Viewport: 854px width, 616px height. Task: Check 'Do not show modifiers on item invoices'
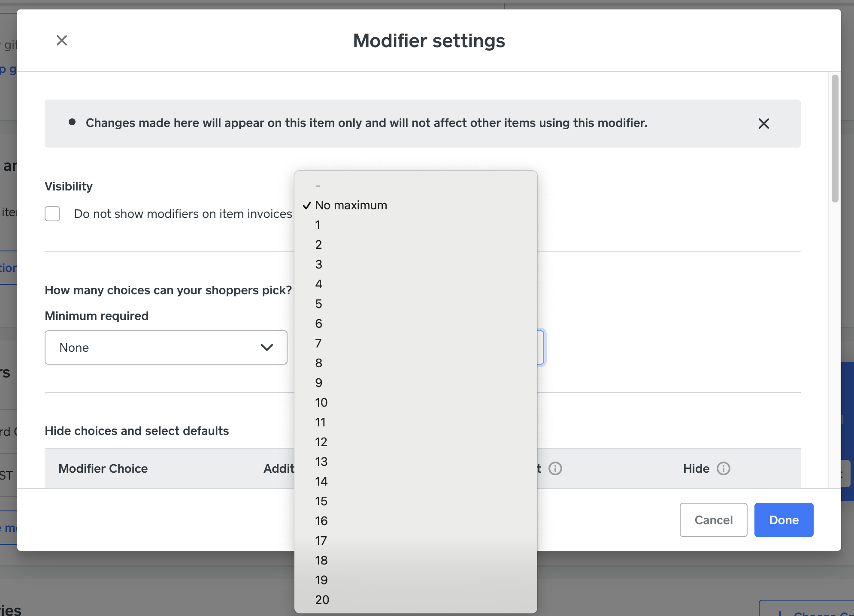(52, 214)
